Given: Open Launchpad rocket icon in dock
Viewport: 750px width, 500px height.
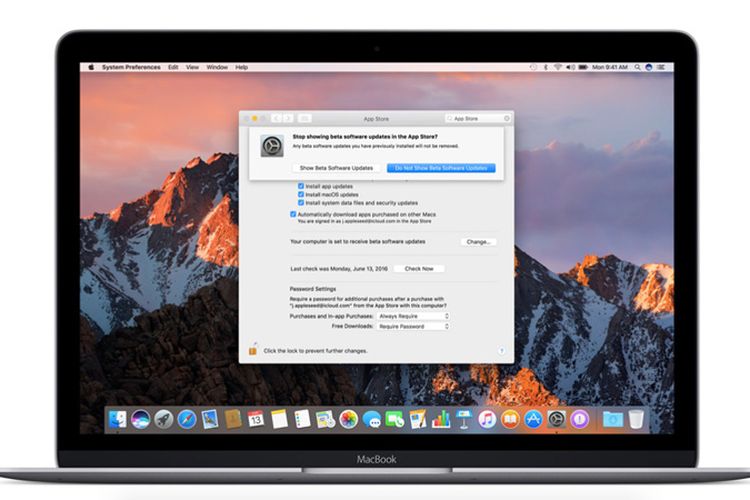Looking at the screenshot, I should pos(164,420).
